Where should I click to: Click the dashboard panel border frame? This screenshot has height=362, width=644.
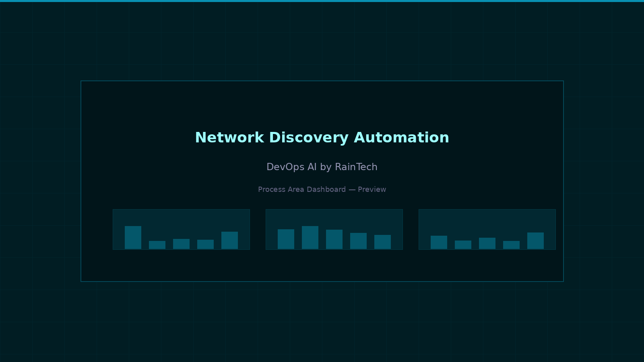click(x=322, y=81)
